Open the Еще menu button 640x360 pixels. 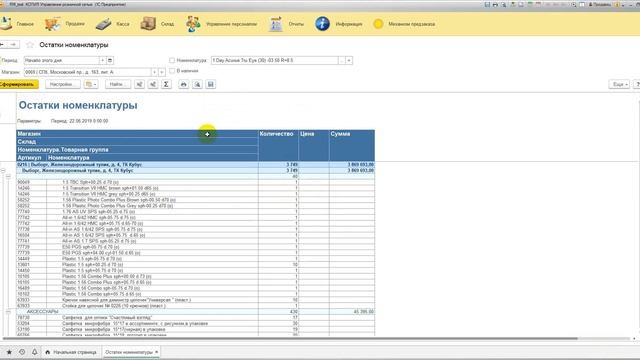(x=619, y=84)
